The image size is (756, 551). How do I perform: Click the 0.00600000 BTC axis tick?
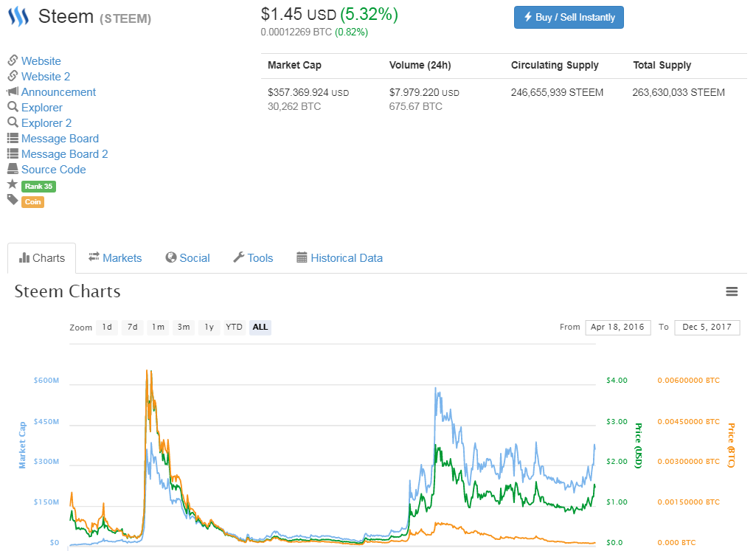[688, 381]
